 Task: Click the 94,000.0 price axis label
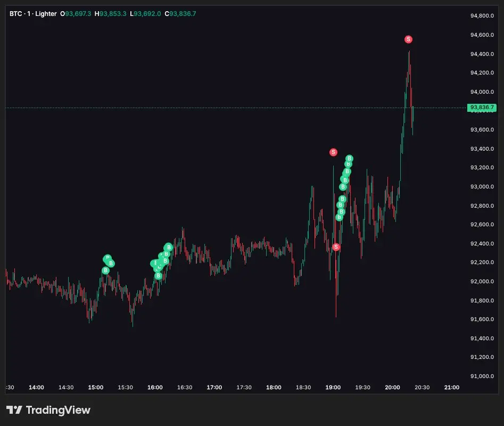[482, 92]
